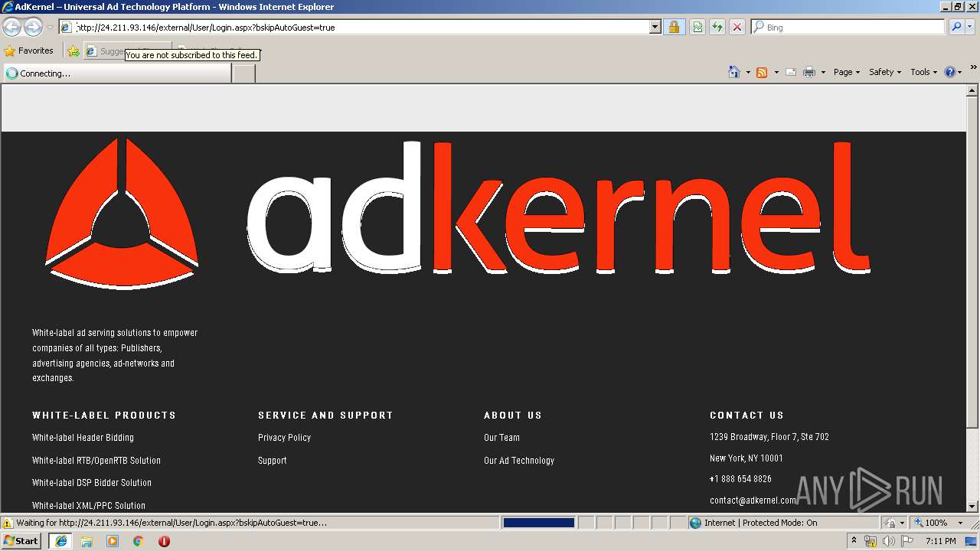Click the Refresh page icon
Image resolution: width=980 pixels, height=551 pixels.
pyautogui.click(x=717, y=28)
